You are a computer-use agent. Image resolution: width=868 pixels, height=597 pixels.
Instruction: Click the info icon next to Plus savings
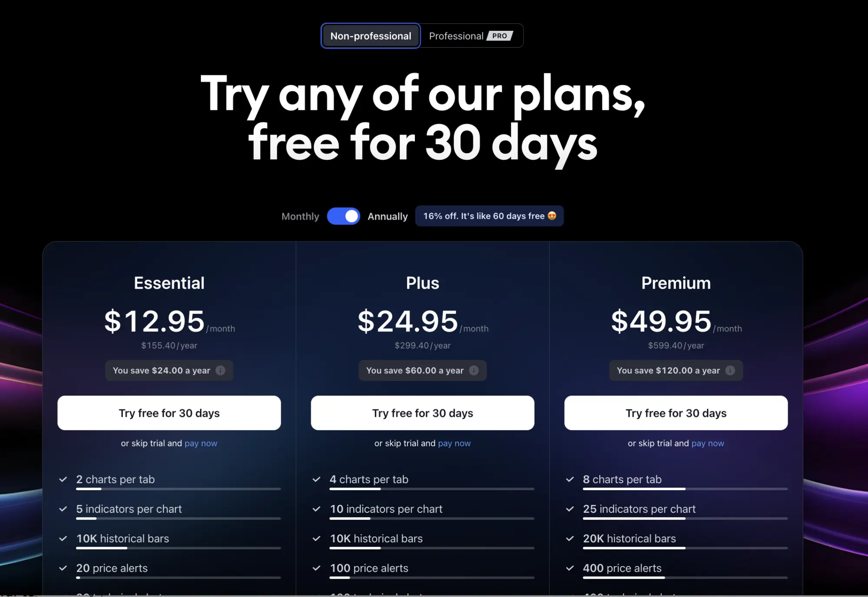point(474,370)
